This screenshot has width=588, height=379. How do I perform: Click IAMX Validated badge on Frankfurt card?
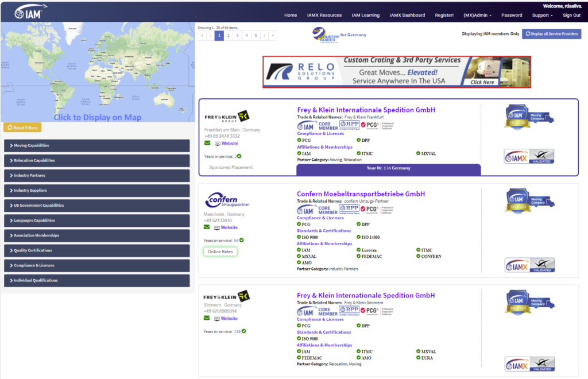529,157
